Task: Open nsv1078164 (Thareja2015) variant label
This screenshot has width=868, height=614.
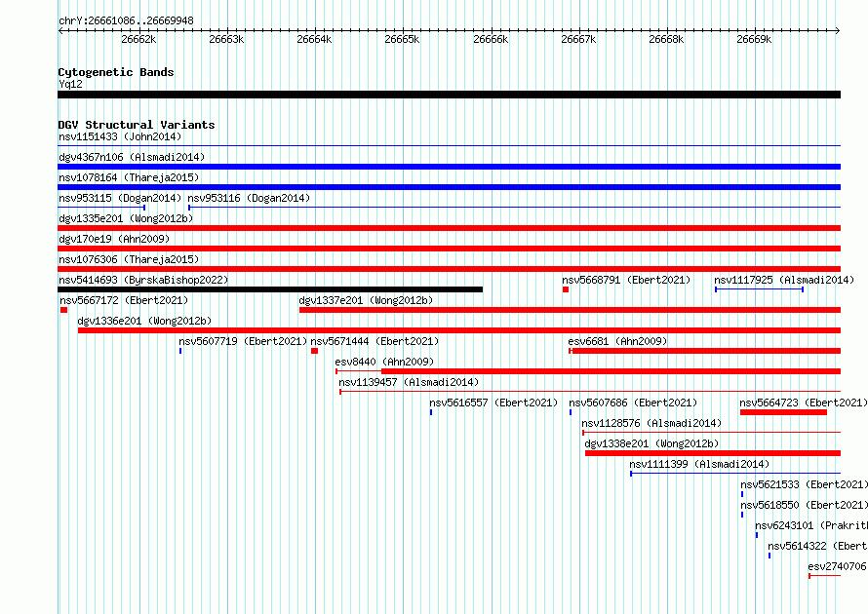Action: pyautogui.click(x=129, y=177)
